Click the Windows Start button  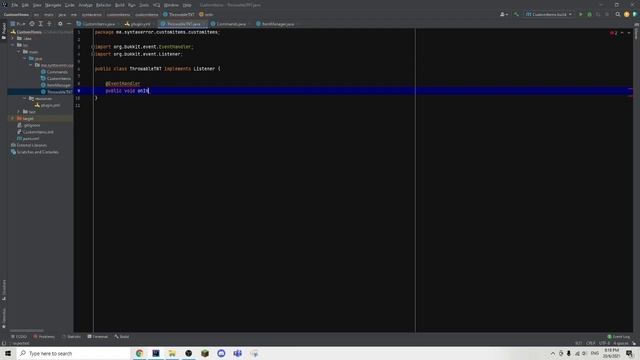[8, 353]
